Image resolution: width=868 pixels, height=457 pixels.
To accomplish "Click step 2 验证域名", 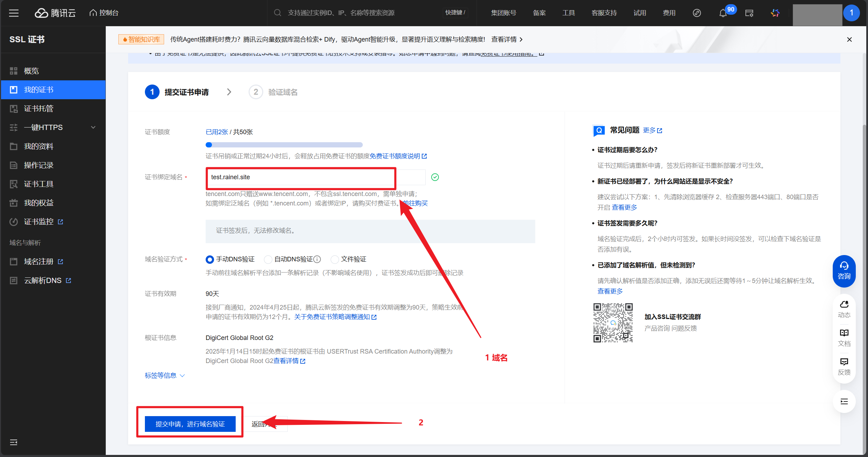I will pos(273,92).
